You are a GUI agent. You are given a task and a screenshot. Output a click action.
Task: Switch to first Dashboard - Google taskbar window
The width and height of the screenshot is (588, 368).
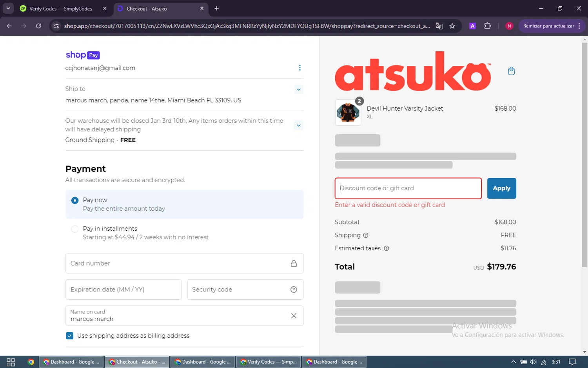(x=71, y=362)
